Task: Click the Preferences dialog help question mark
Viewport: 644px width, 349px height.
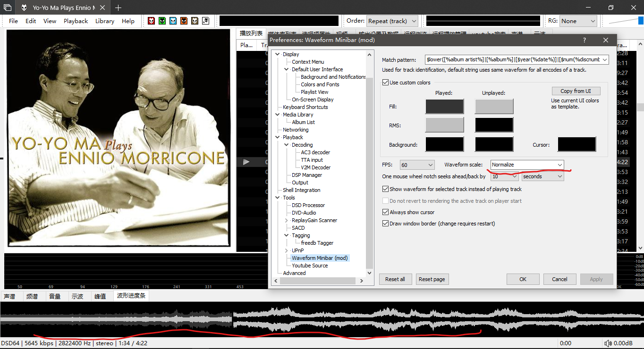Action: (585, 40)
